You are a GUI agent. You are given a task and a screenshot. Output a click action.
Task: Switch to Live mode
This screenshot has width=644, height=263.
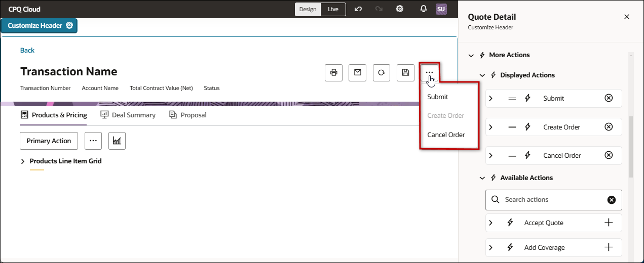click(x=333, y=9)
